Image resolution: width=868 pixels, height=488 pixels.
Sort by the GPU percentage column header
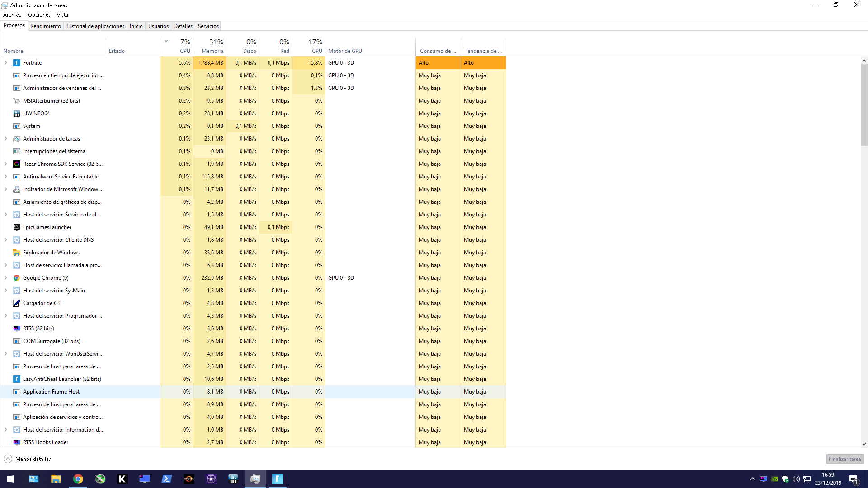[309, 46]
